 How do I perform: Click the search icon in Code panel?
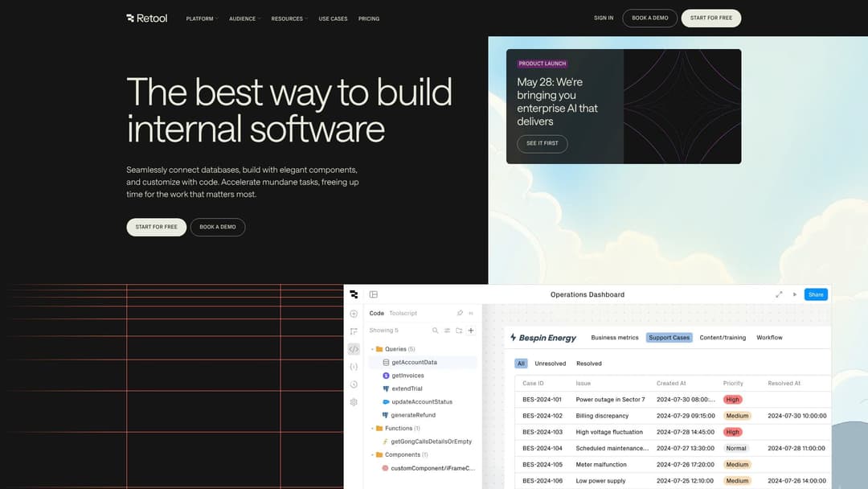click(435, 331)
